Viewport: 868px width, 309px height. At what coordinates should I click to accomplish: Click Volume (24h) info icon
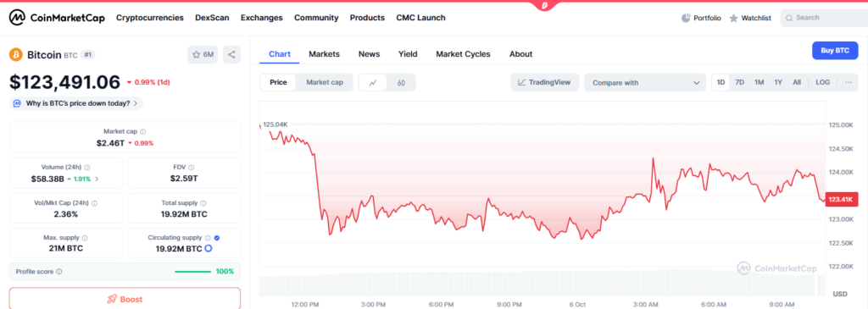87,167
